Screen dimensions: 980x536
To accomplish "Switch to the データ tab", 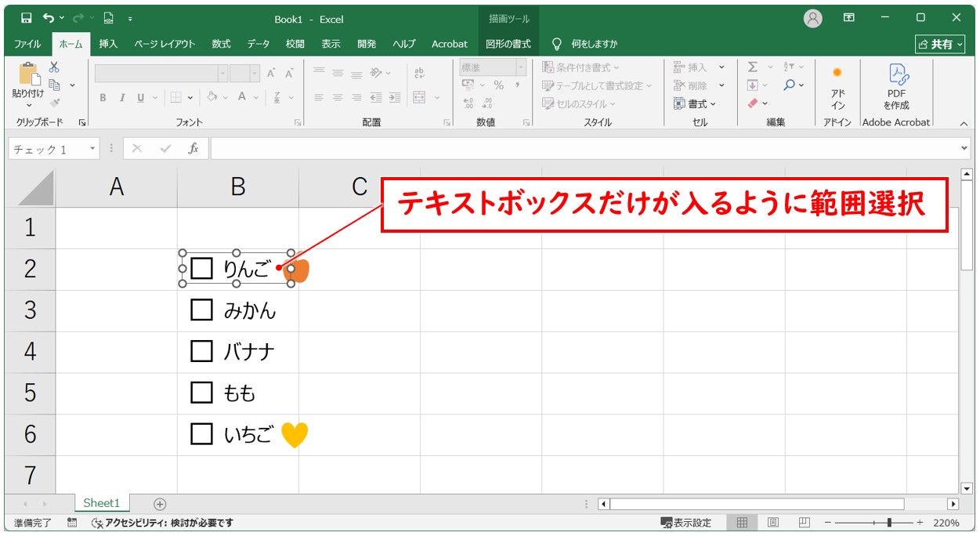I will pos(259,44).
